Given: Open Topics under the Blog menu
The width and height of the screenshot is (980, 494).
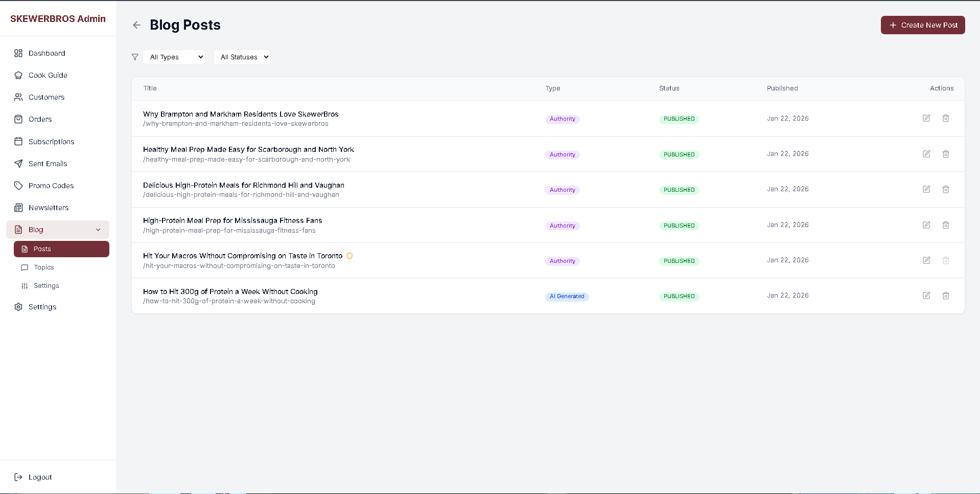Looking at the screenshot, I should (44, 267).
